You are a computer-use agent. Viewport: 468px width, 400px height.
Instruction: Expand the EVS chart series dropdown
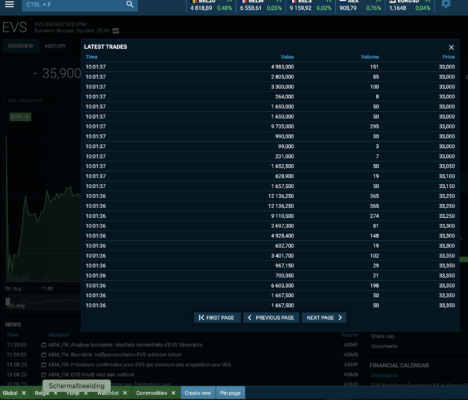[x=20, y=117]
